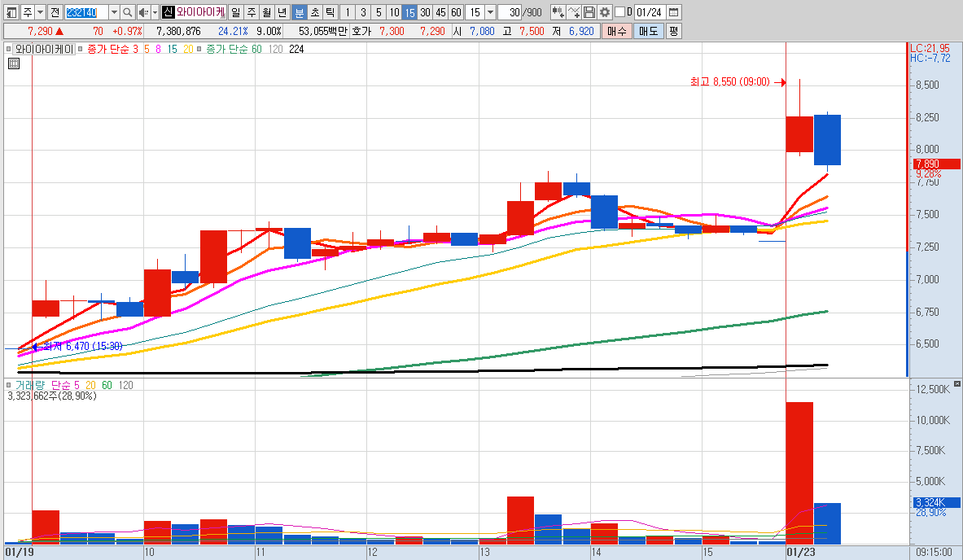Set interval to 5 minutes

coord(379,12)
